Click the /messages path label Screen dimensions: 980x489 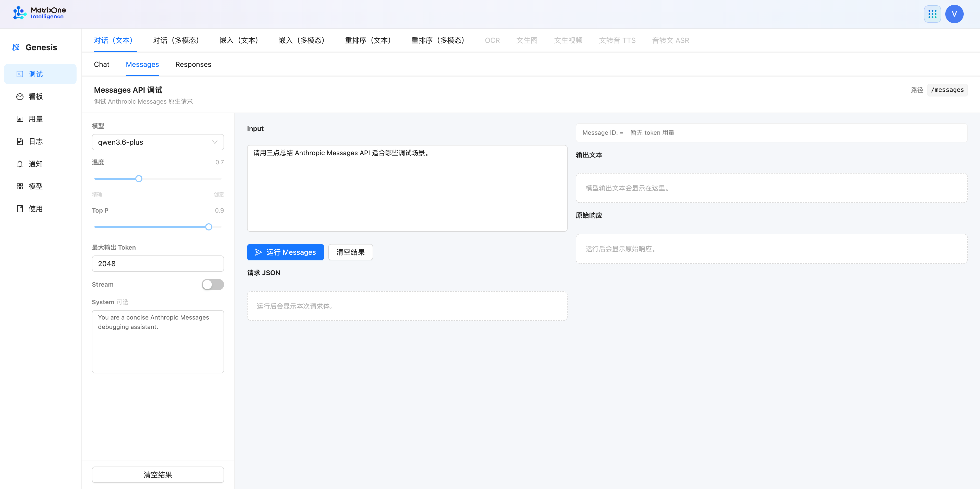(947, 90)
